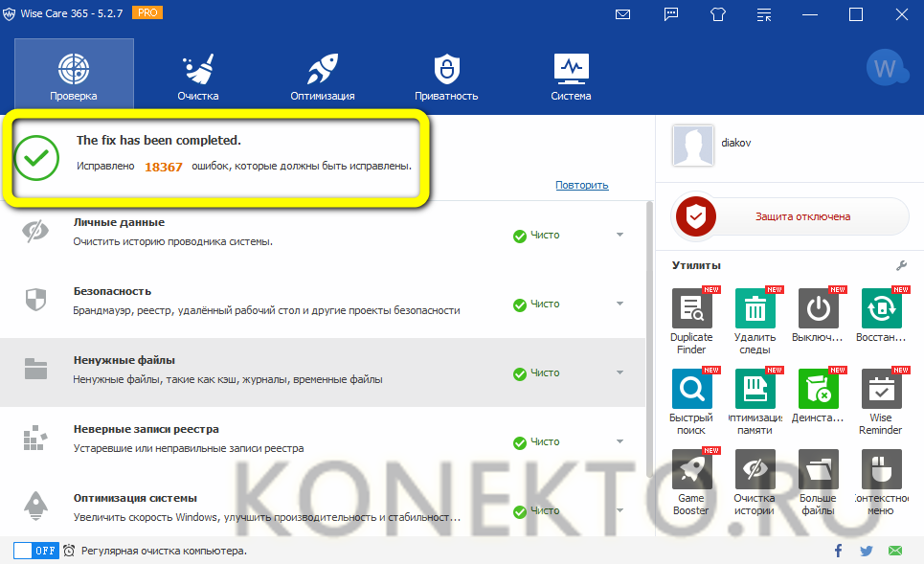924x564 pixels.
Task: Click the 18367 fixed errors count
Action: (x=163, y=167)
